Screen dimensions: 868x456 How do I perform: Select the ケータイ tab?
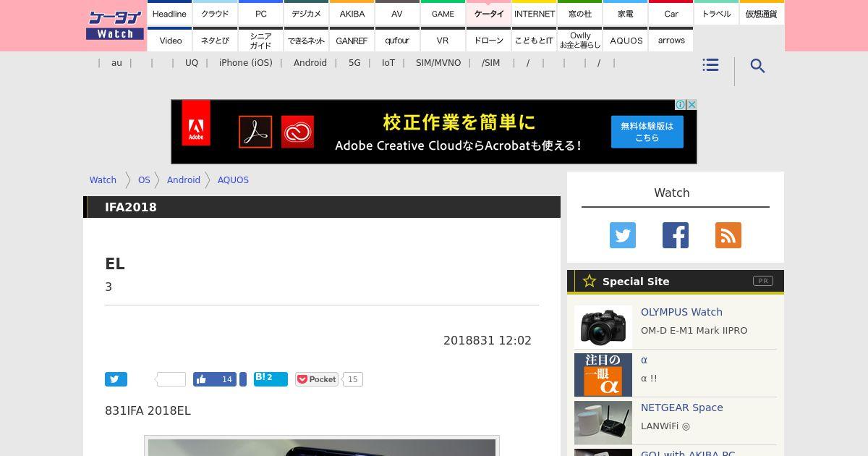point(488,14)
